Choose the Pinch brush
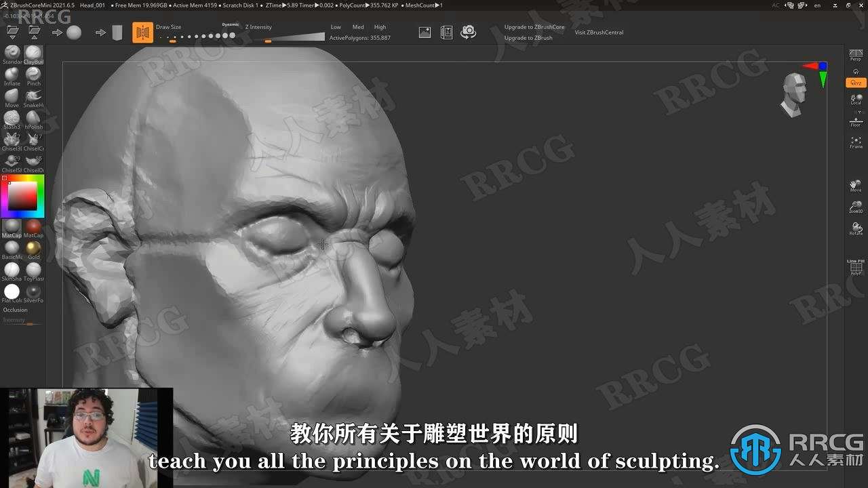This screenshot has width=868, height=488. coord(33,77)
